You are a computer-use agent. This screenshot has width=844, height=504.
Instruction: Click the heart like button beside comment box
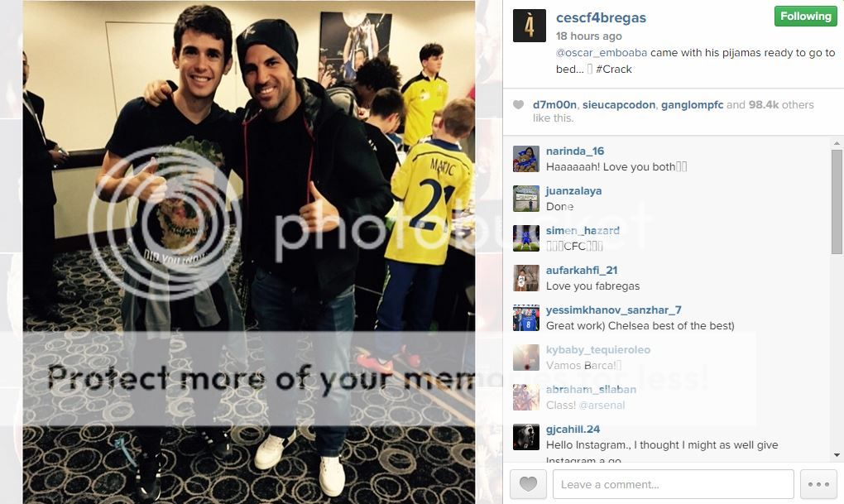click(528, 484)
